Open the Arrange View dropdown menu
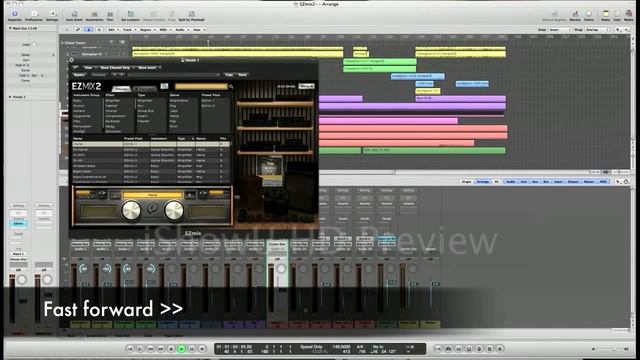Screen dimensions: 640x360 198,29
